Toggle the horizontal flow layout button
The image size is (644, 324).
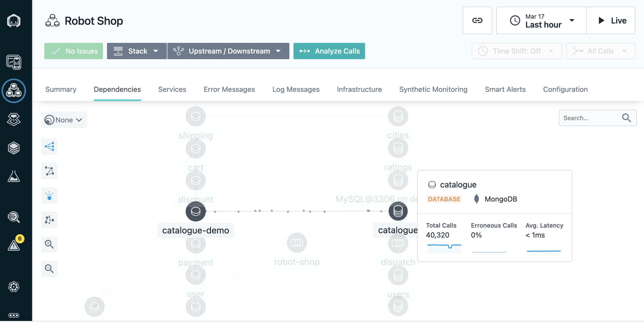pos(49,146)
